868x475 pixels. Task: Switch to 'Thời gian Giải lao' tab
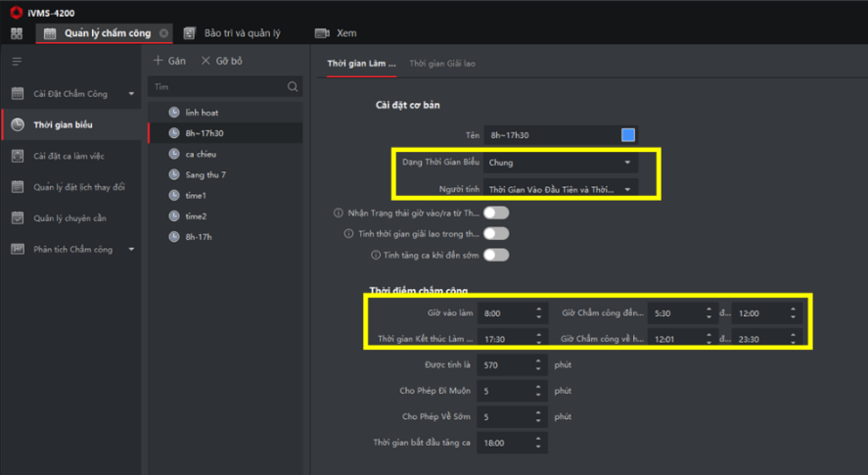coord(442,64)
